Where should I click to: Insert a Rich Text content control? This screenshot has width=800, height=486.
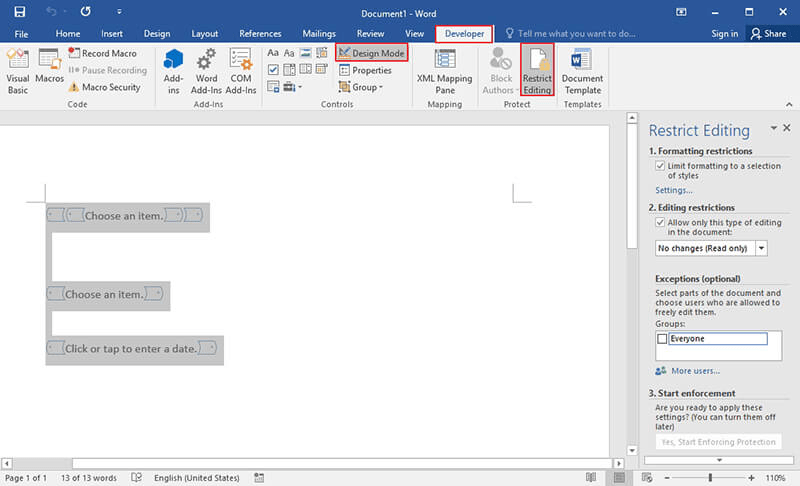click(x=273, y=53)
